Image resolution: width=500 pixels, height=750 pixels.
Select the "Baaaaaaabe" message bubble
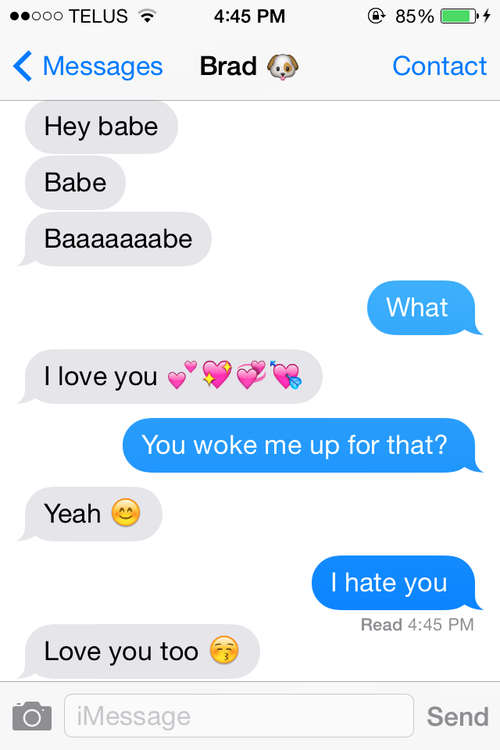coord(115,239)
